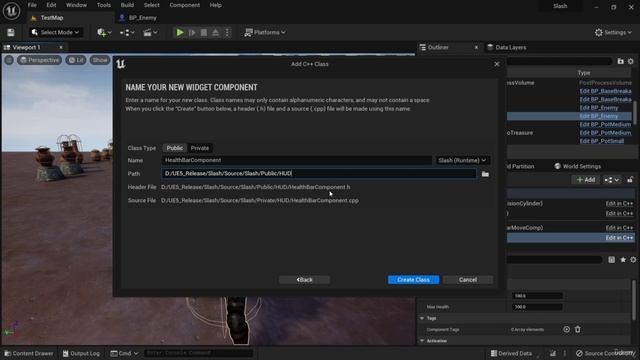Open the Lit view mode menu
The image size is (640, 360).
[76, 60]
